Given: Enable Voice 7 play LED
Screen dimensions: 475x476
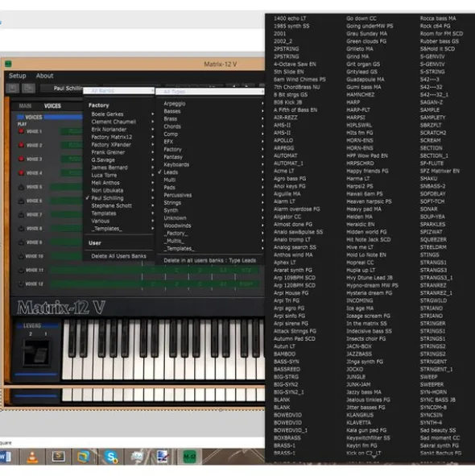Looking at the screenshot, I should pyautogui.click(x=21, y=214).
